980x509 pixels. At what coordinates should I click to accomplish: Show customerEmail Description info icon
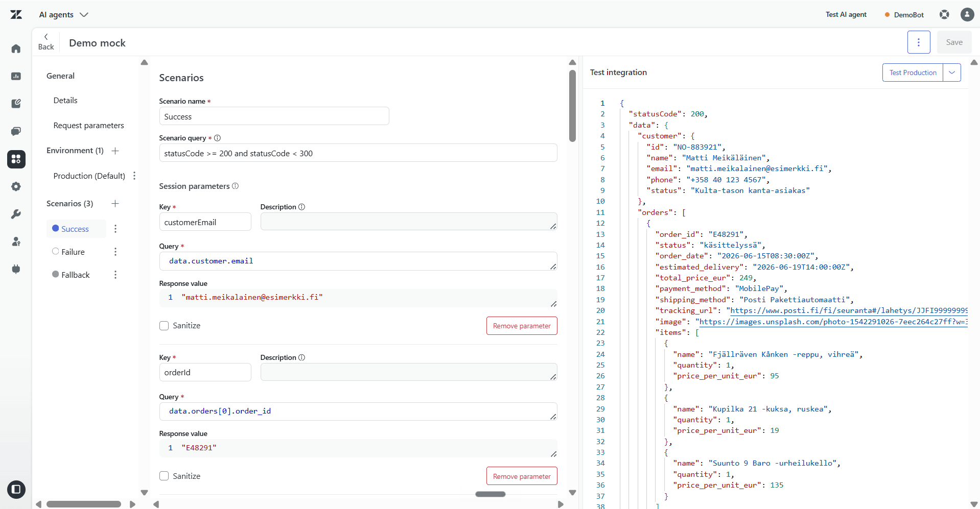tap(302, 207)
